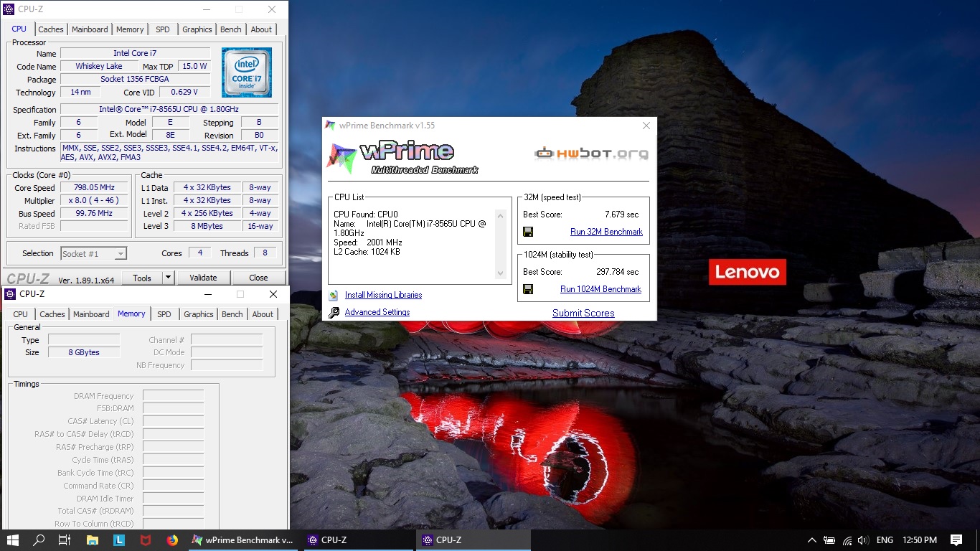
Task: Open the volume control in tray
Action: 863,540
